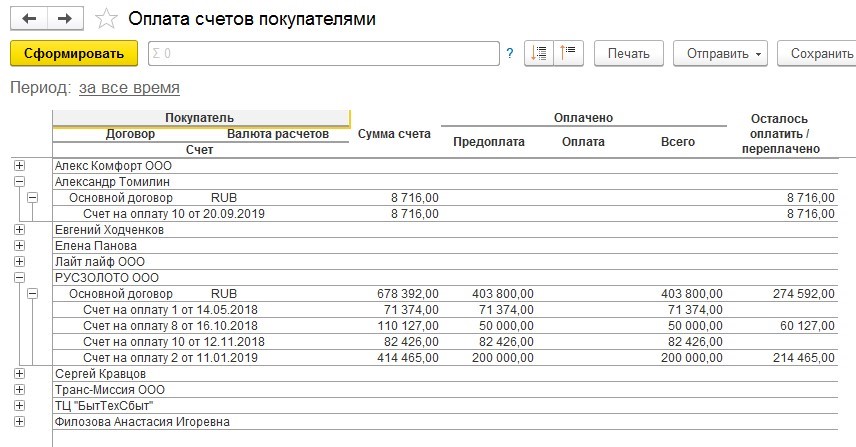Click the forward navigation arrow
Image resolution: width=856 pixels, height=447 pixels.
64,19
